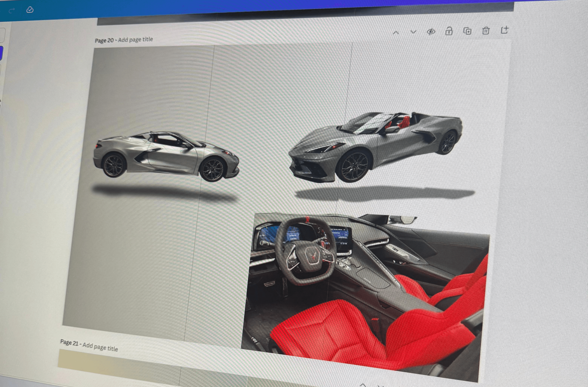This screenshot has height=387, width=588.
Task: Toggle hide page eye icon
Action: click(431, 32)
